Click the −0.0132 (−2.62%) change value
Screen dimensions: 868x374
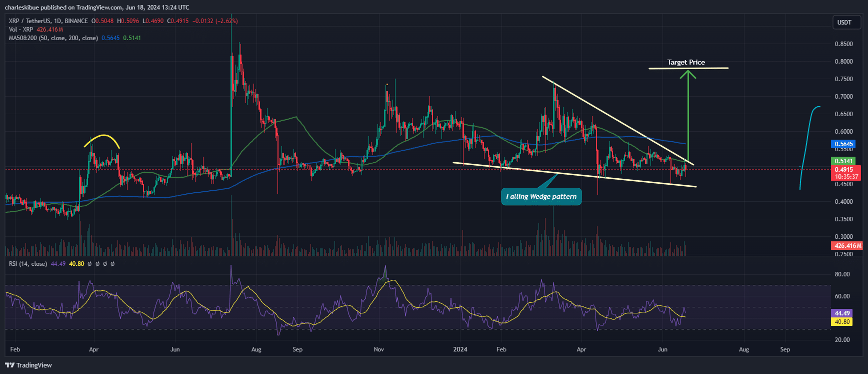point(215,21)
